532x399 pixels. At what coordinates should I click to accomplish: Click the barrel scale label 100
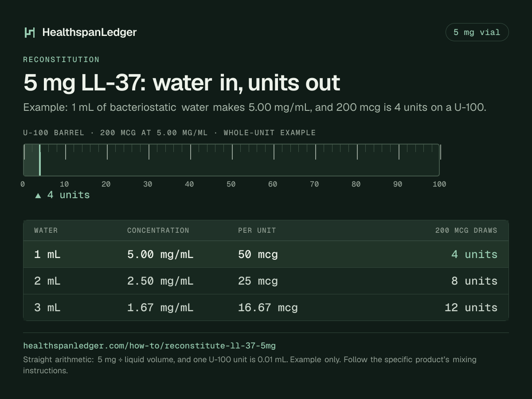(439, 184)
